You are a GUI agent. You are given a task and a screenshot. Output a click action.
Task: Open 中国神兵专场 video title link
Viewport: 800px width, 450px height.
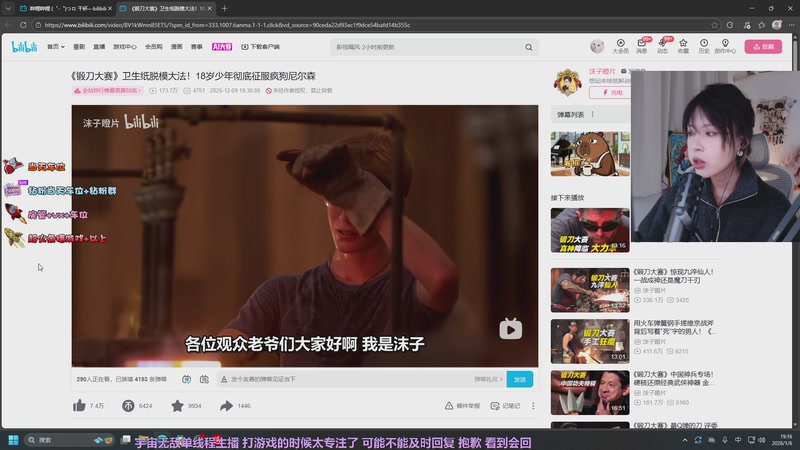click(674, 378)
